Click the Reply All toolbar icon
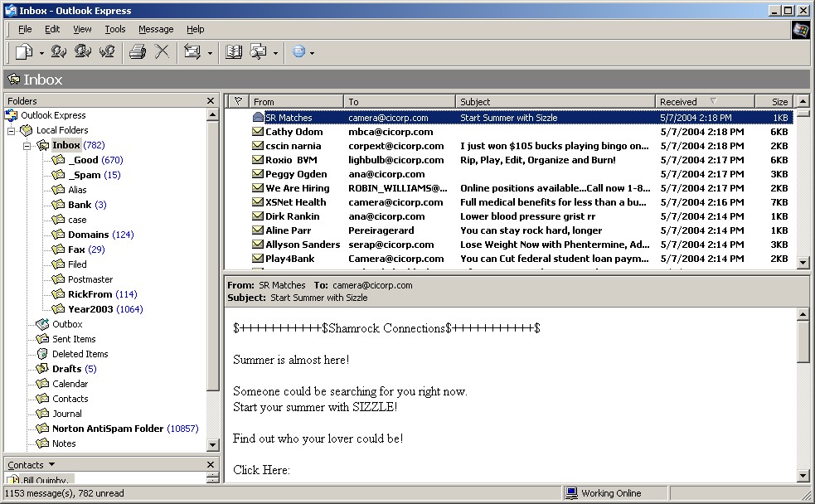This screenshot has width=815, height=504. (83, 51)
